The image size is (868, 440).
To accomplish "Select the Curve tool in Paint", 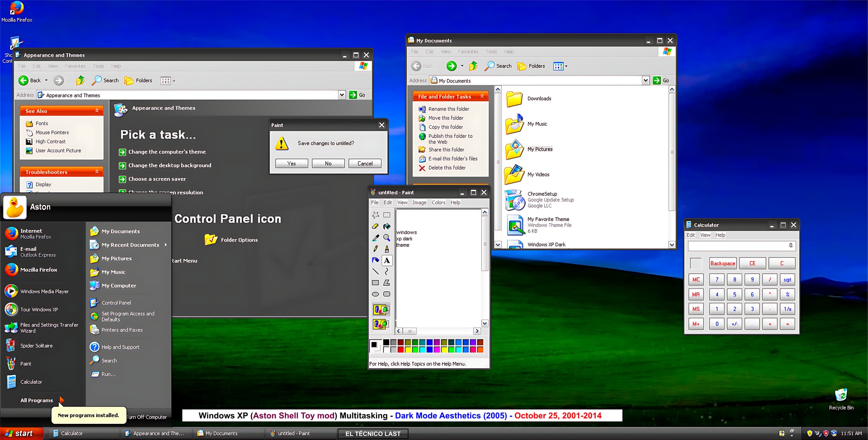I will tap(387, 271).
